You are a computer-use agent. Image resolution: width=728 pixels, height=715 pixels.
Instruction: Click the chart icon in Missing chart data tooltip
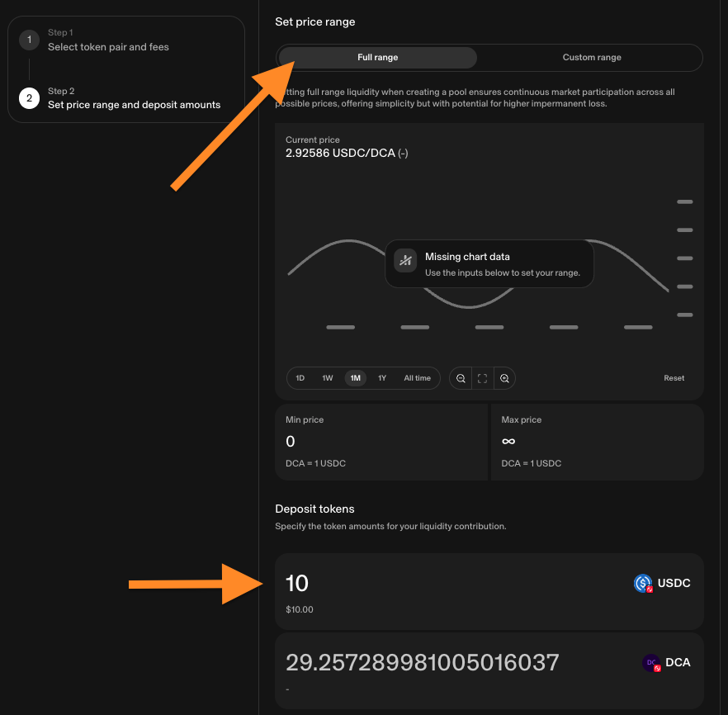coord(404,261)
